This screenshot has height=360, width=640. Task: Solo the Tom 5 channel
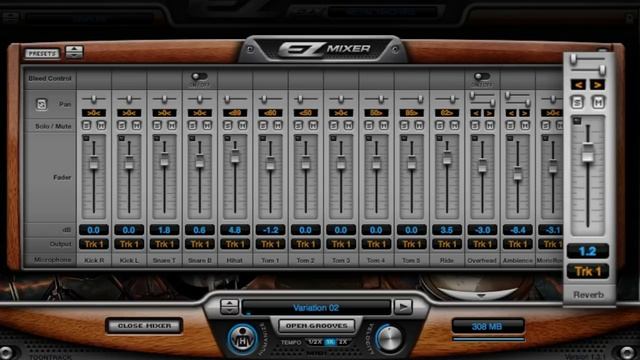pyautogui.click(x=404, y=126)
